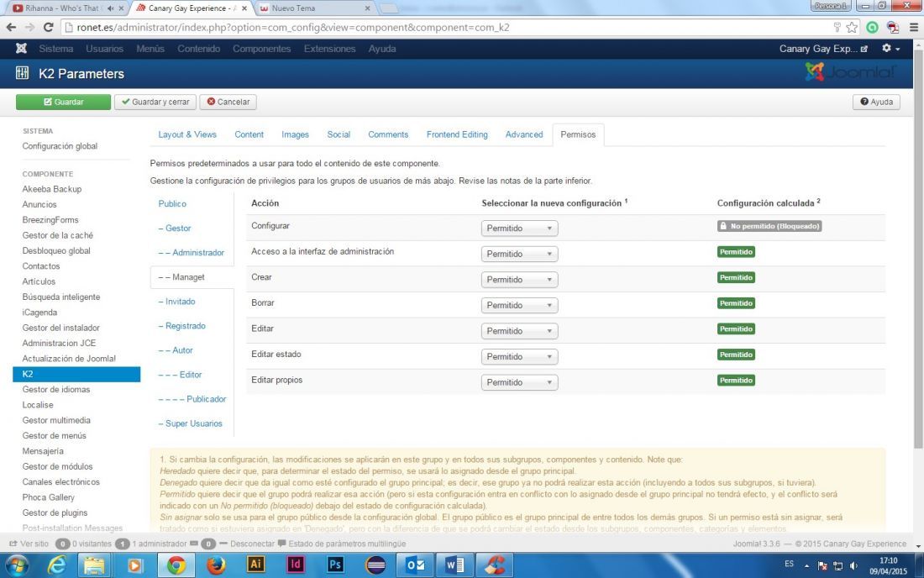Open the Editar permission dropdown

pos(519,331)
